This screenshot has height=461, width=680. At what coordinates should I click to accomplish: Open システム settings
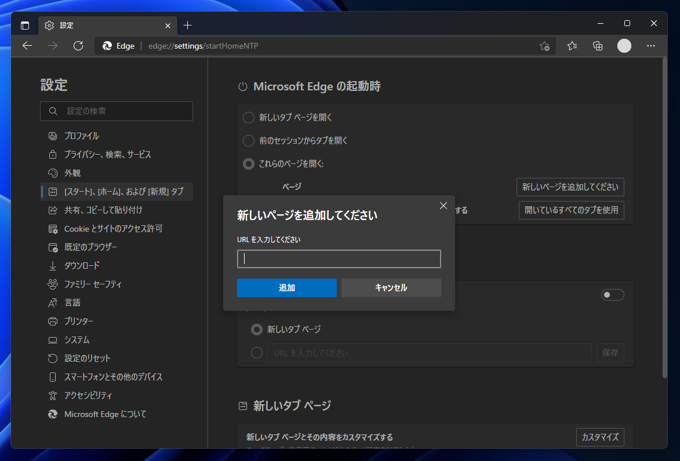point(116,340)
